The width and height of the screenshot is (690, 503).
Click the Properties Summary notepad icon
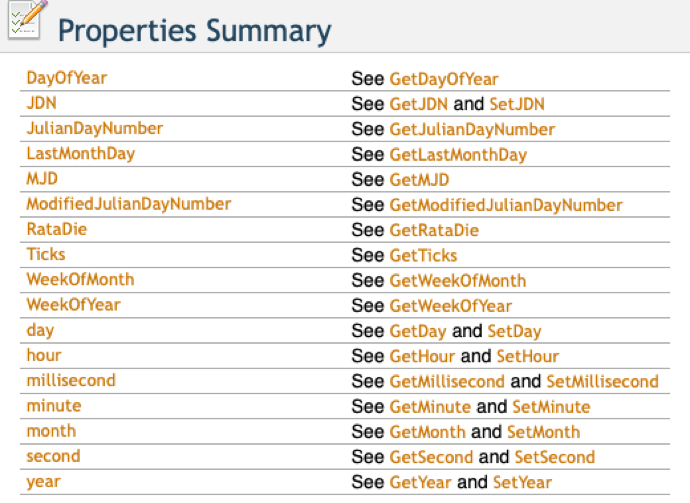pos(25,22)
